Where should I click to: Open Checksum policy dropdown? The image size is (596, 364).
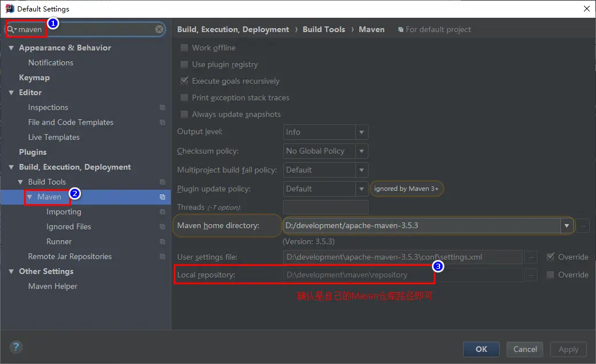362,151
